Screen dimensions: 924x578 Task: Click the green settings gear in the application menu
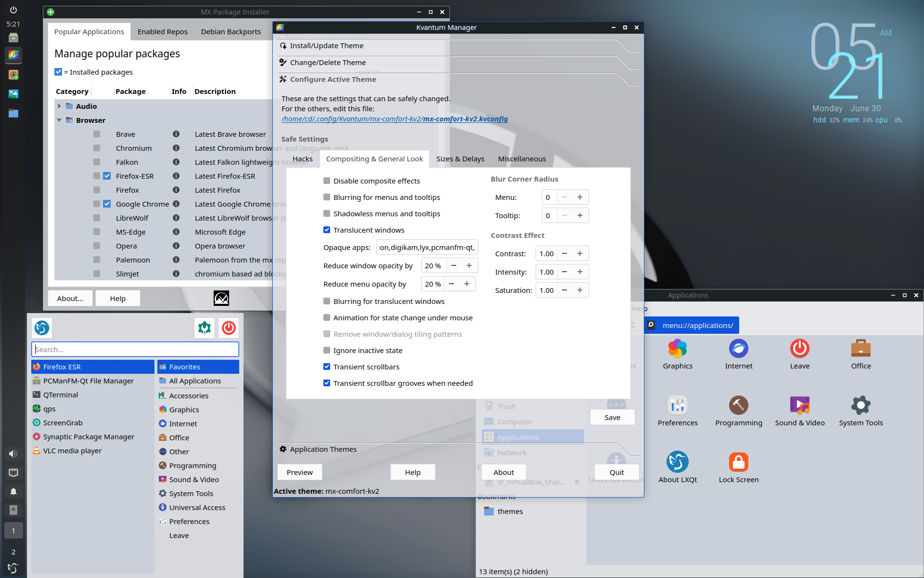[205, 328]
